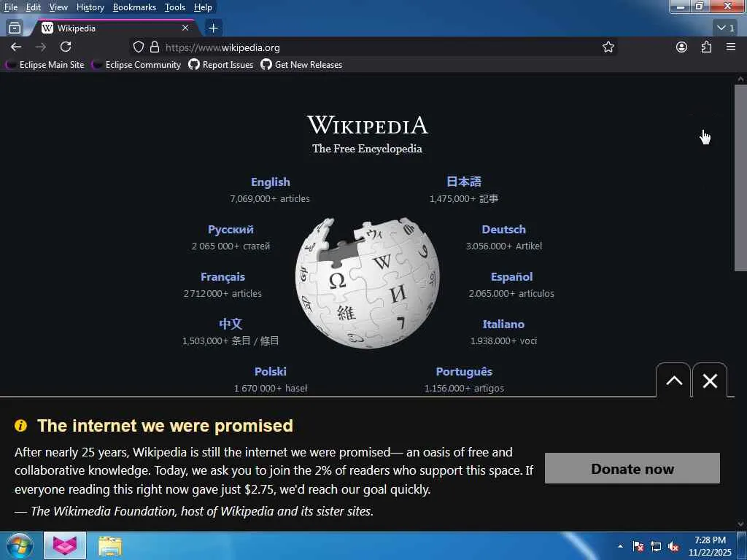Open the extensions puzzle icon
Image resolution: width=747 pixels, height=560 pixels.
(706, 47)
